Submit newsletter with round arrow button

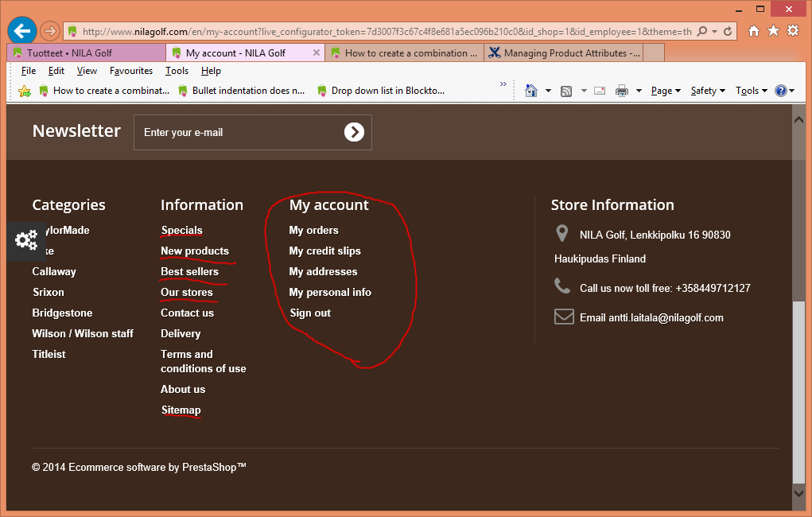coord(354,132)
